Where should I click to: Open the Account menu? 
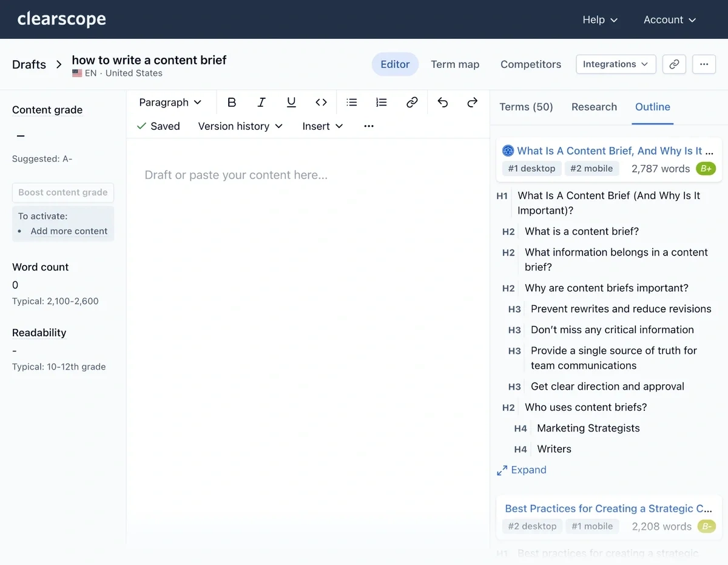pos(670,20)
